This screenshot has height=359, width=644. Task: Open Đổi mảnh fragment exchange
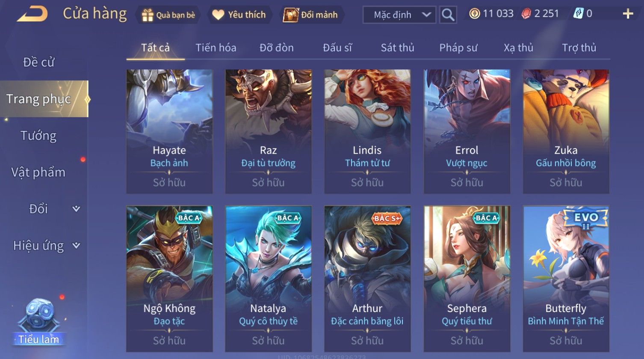coord(311,15)
